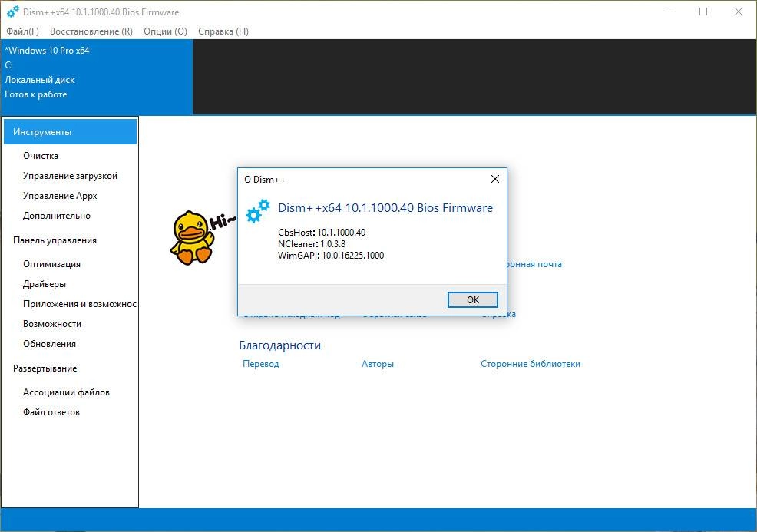Select the Инструменты section header
Viewport: 757px width, 532px height.
click(70, 132)
